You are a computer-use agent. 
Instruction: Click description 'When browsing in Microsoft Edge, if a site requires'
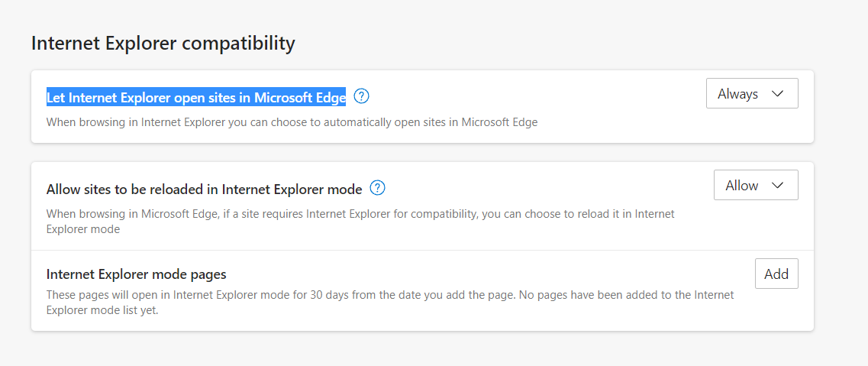click(360, 221)
